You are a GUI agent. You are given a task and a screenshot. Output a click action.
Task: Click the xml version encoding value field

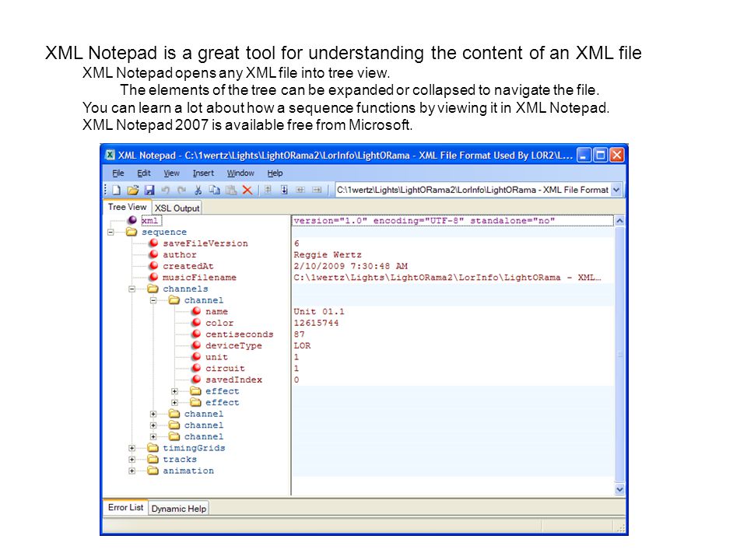(x=453, y=220)
